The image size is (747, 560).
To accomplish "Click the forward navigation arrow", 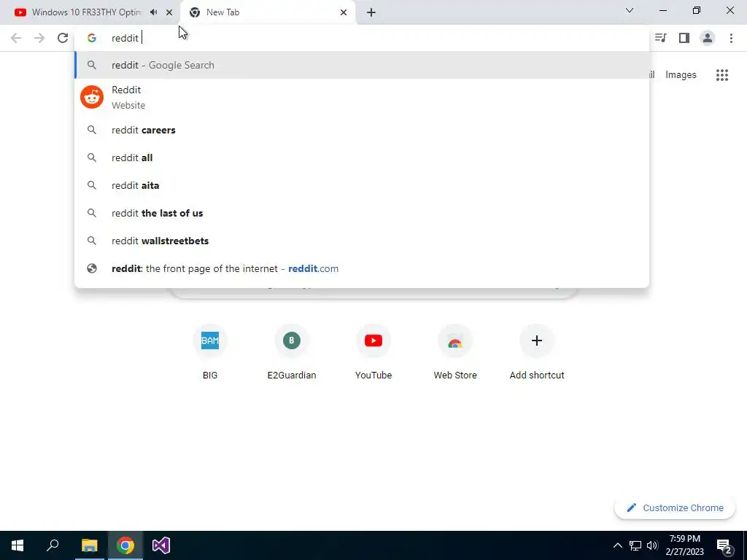I will (39, 38).
